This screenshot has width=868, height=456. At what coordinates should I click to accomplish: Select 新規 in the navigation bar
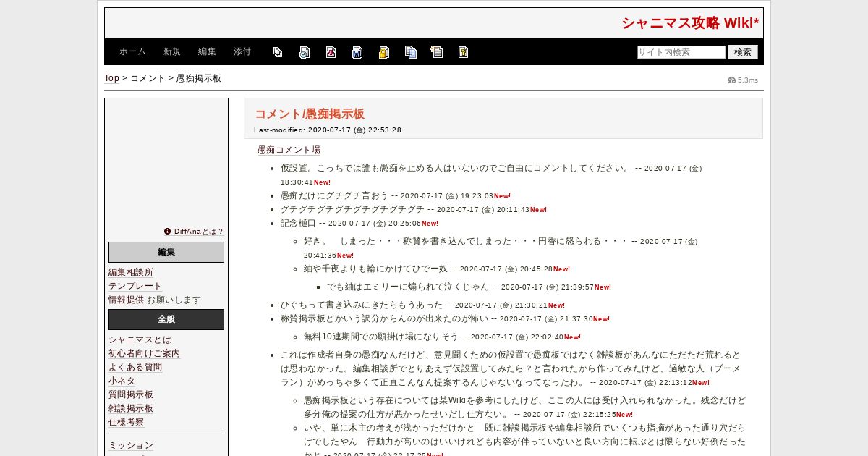172,52
